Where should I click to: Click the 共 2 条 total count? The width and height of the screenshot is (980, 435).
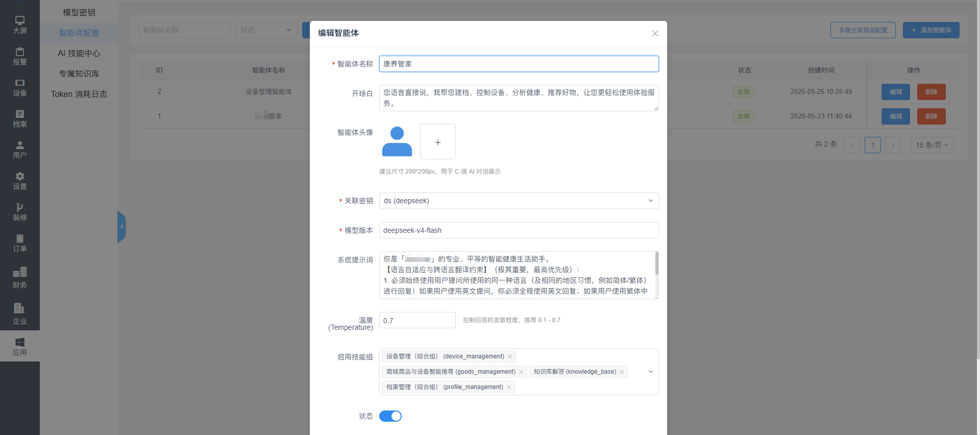[x=826, y=144]
